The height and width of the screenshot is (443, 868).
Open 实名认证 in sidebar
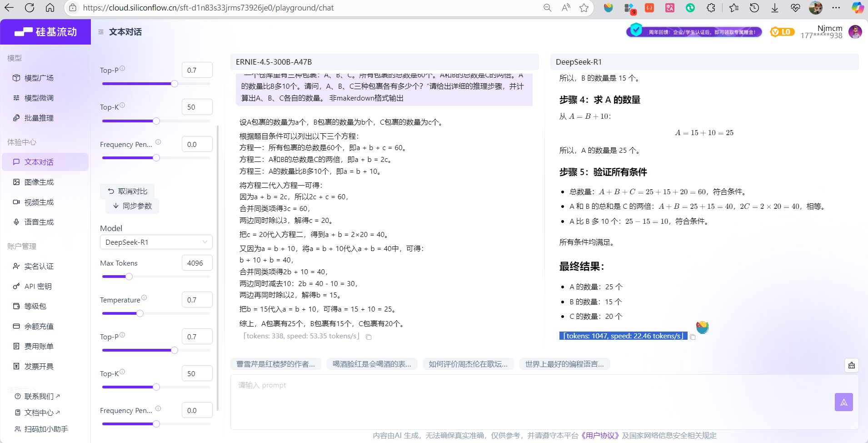(45, 266)
